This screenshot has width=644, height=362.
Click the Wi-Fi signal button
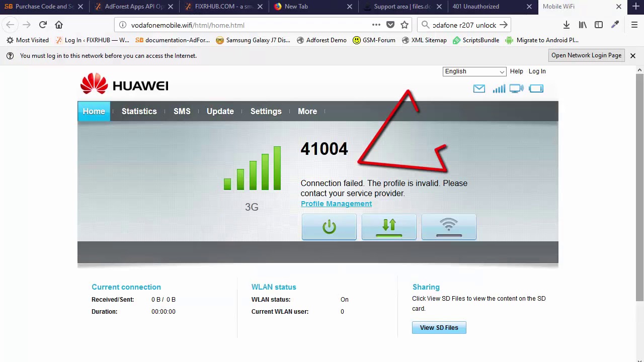click(x=449, y=227)
